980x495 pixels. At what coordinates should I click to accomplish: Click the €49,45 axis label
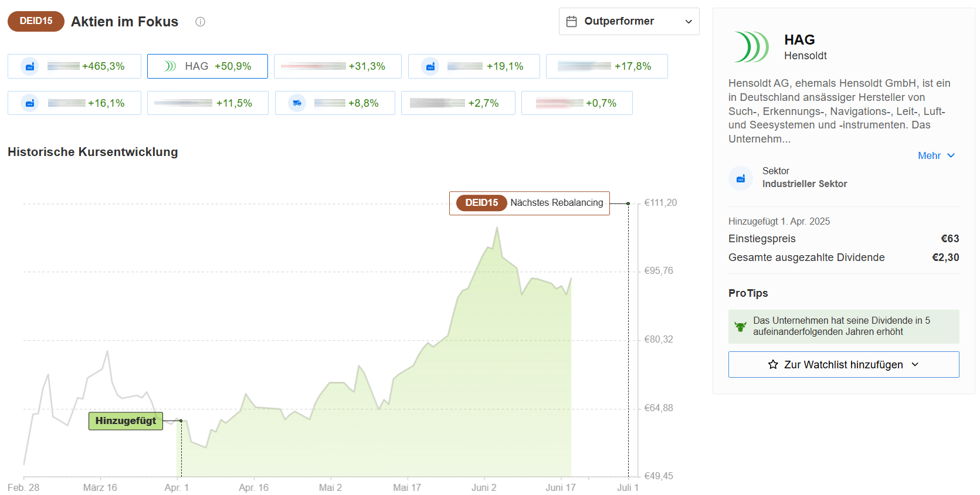659,476
